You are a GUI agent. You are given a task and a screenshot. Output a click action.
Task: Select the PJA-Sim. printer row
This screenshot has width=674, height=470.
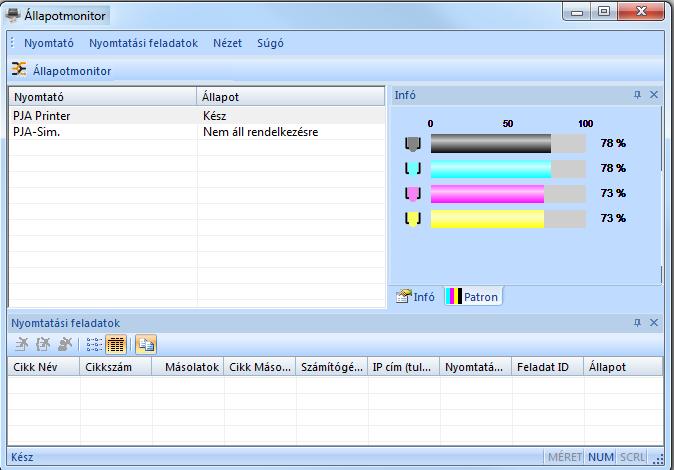197,132
